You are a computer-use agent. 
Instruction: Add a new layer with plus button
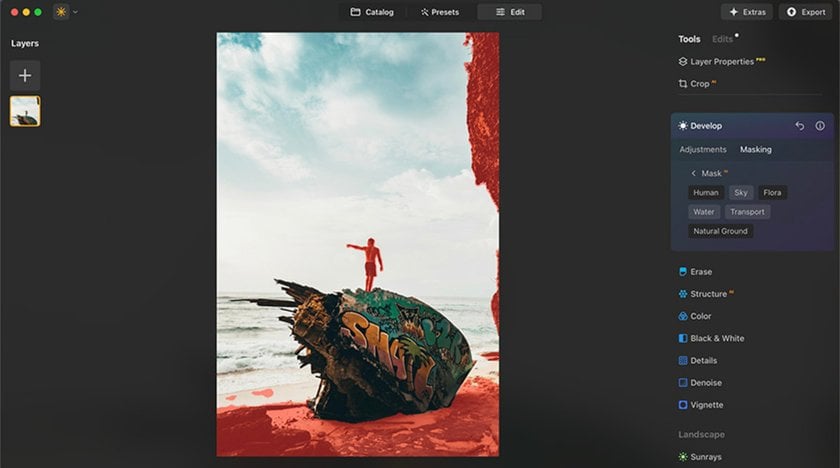(25, 76)
